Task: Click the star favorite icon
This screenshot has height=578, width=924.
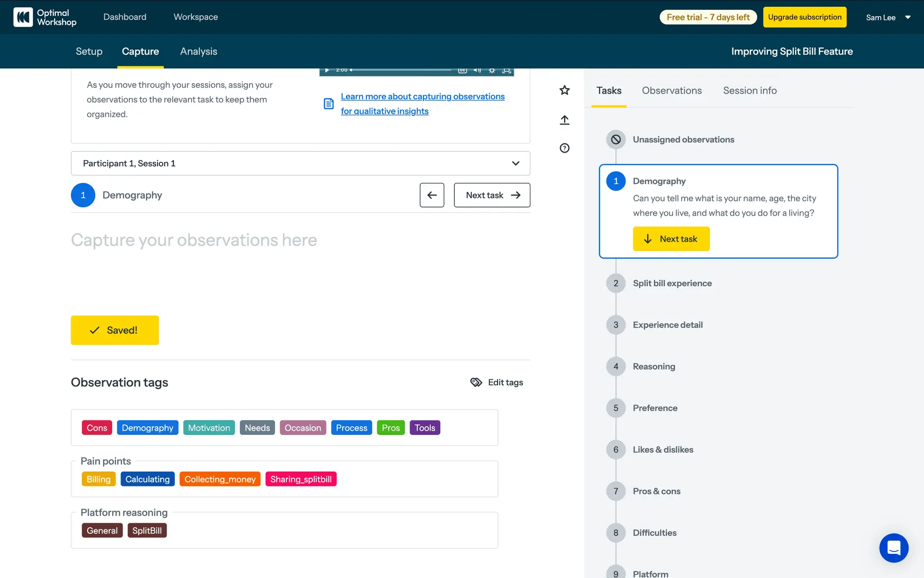Action: pyautogui.click(x=565, y=90)
